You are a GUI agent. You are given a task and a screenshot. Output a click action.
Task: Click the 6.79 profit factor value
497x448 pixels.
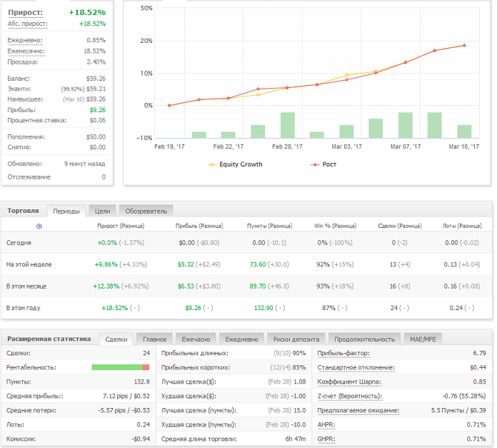pyautogui.click(x=479, y=353)
